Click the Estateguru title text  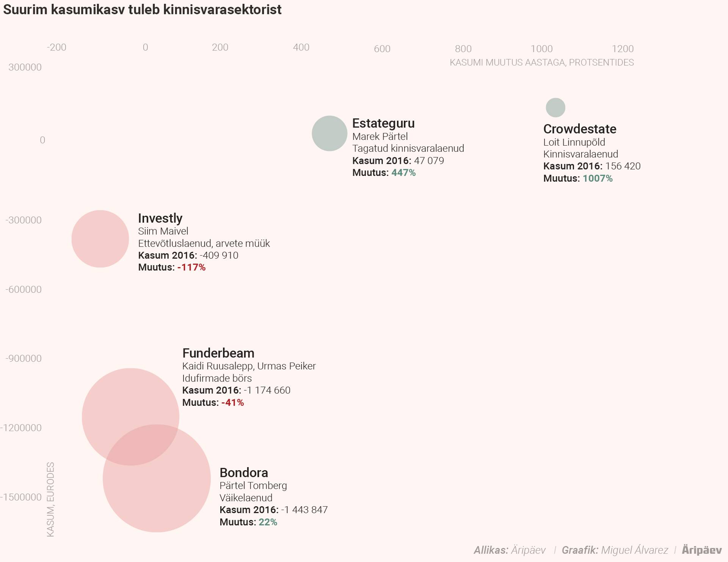pos(383,123)
